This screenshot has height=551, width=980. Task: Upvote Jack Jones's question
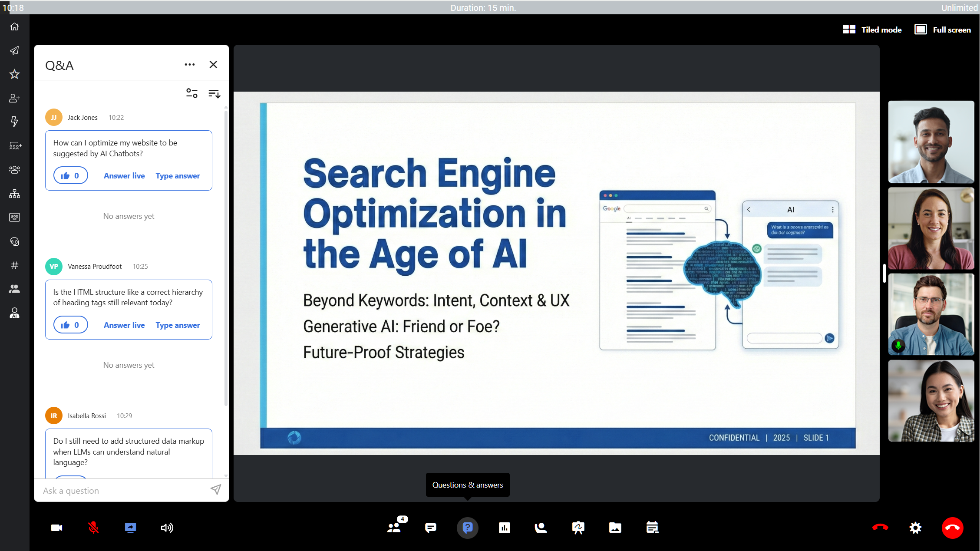[x=70, y=176]
